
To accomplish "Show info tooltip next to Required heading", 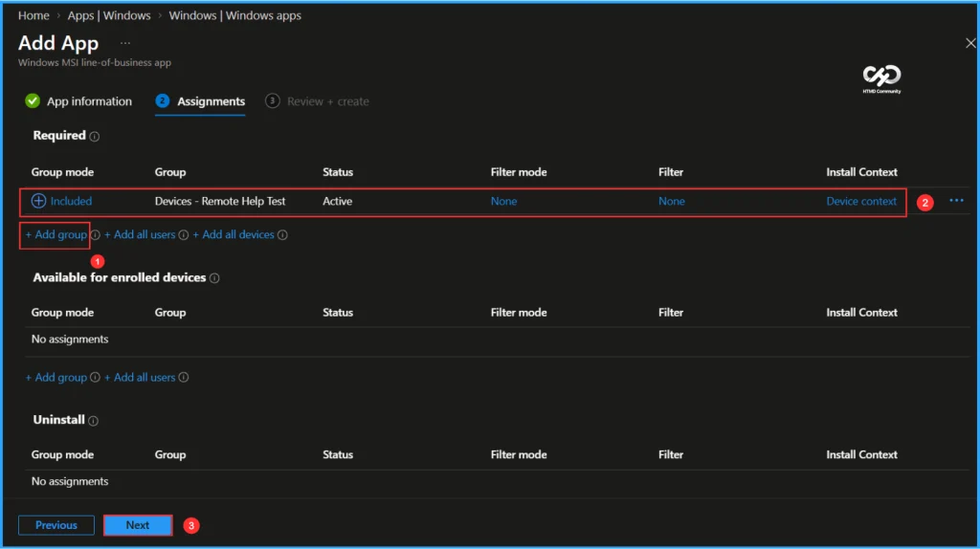I will tap(95, 136).
